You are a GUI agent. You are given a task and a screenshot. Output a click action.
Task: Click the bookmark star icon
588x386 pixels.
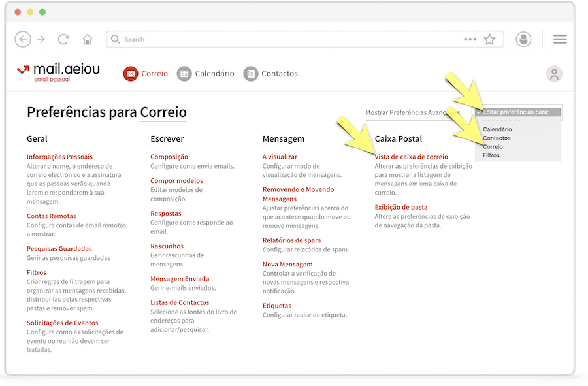coord(489,39)
